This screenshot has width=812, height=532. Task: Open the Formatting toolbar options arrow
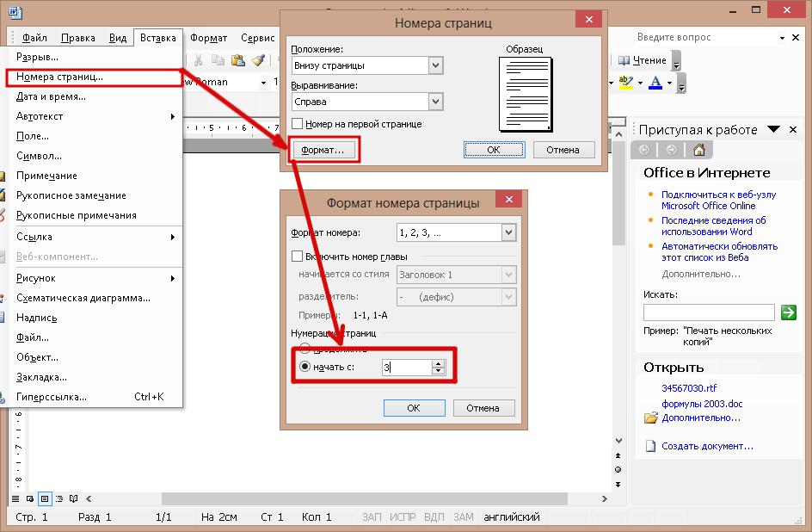pyautogui.click(x=681, y=84)
